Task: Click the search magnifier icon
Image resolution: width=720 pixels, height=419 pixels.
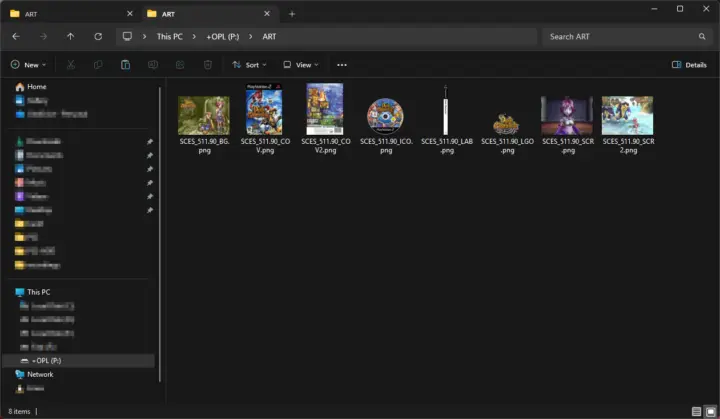Action: click(x=702, y=36)
